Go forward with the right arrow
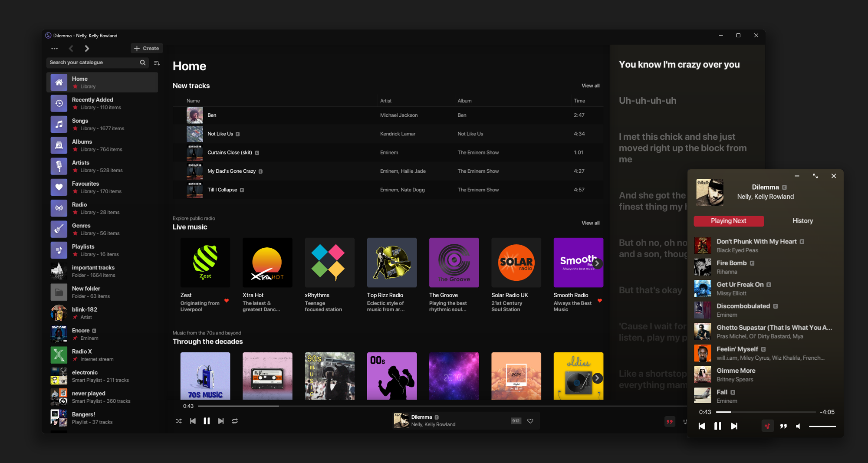This screenshot has height=463, width=868. (x=87, y=49)
